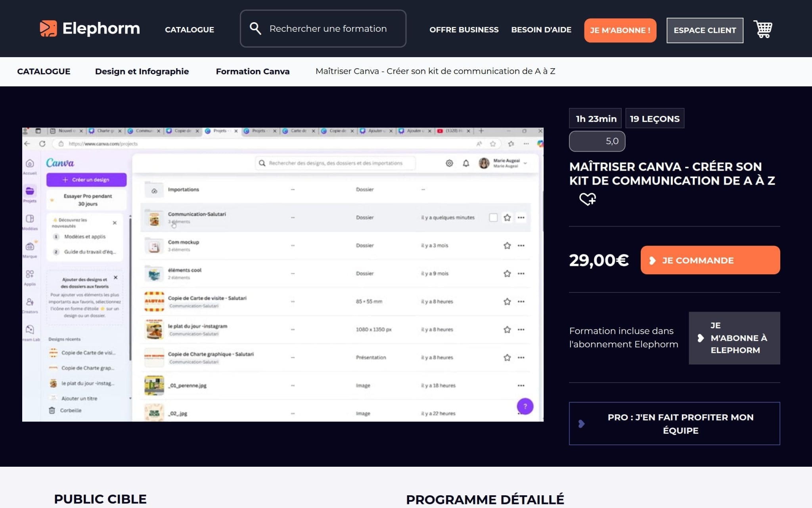Open BESOIN D'AIDE menu
This screenshot has height=508, width=812.
pos(541,30)
